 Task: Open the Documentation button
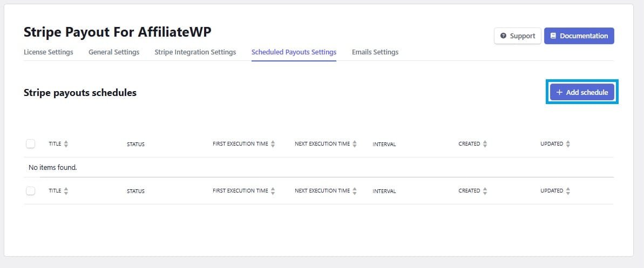579,36
